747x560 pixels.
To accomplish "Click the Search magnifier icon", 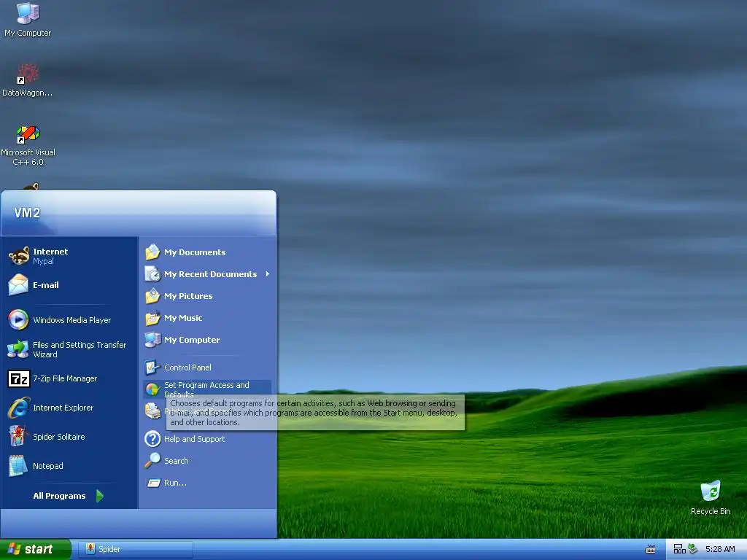I will coord(152,461).
